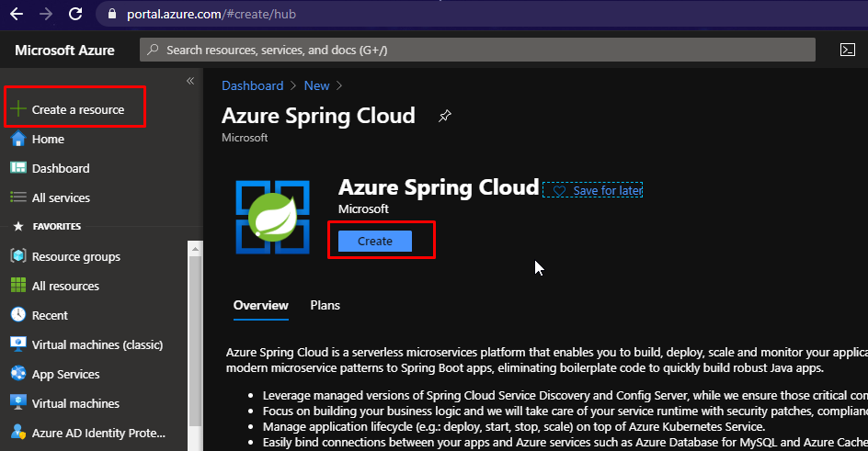Click Create a resource

click(x=77, y=109)
